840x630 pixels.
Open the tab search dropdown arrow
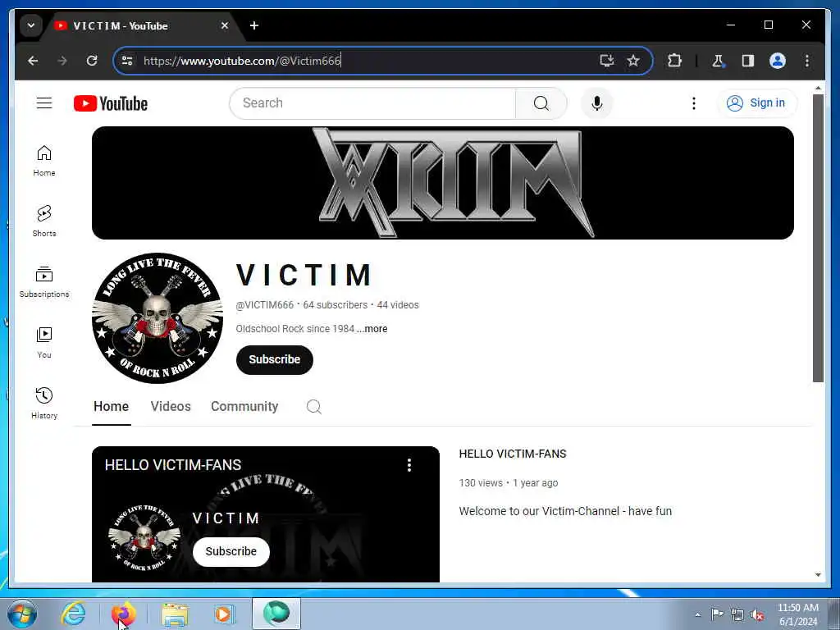pos(31,25)
